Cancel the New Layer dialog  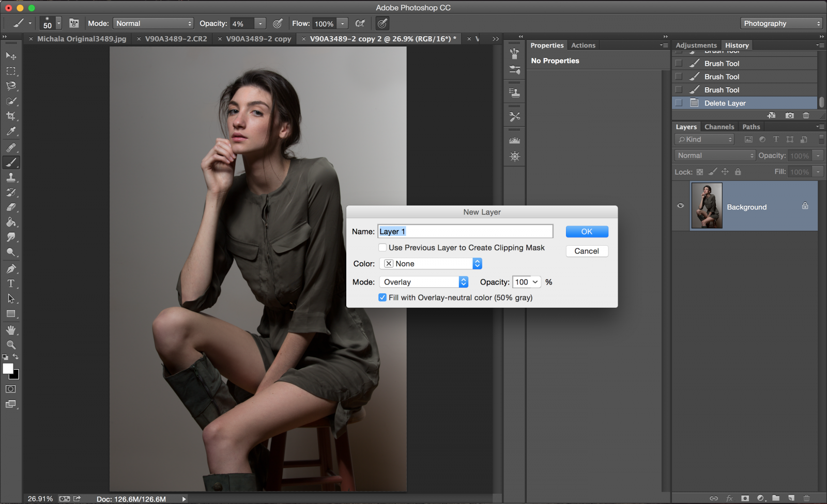point(587,251)
